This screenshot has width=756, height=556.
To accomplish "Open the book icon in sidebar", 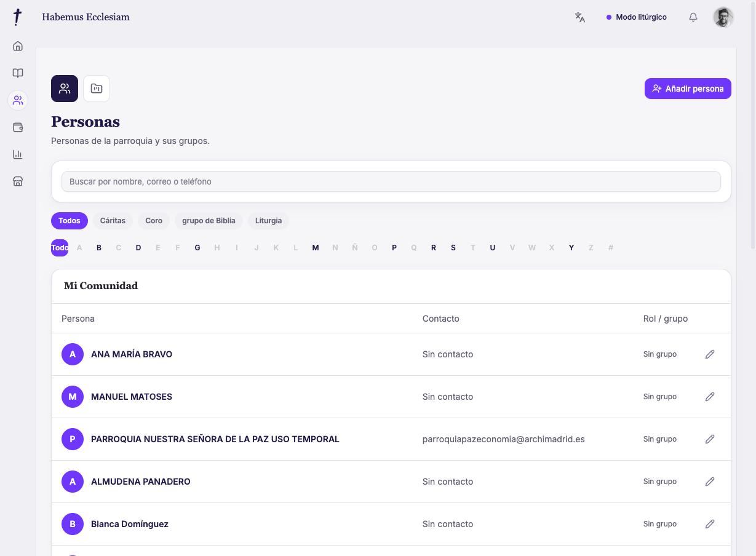I will (x=18, y=73).
